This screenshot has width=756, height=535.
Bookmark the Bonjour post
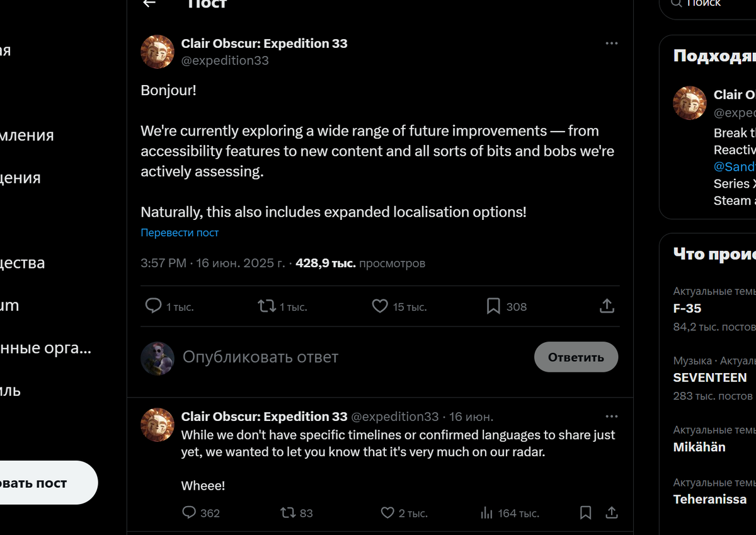[x=494, y=306]
